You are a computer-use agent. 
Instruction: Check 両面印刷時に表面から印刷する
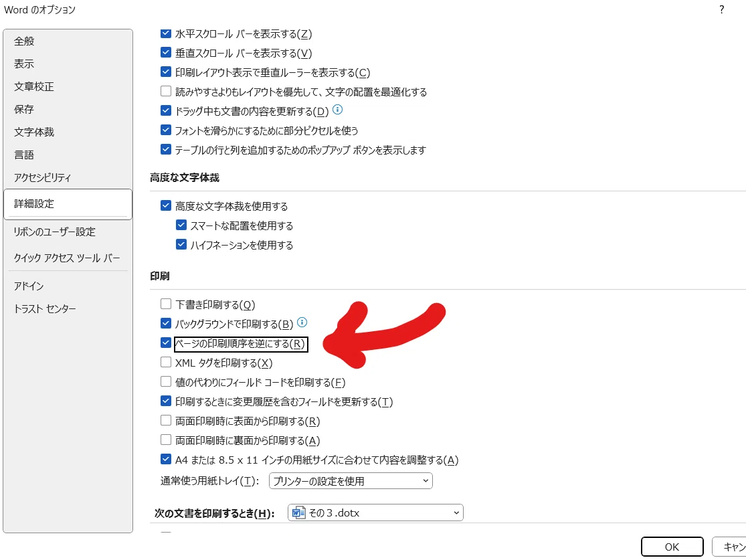tap(165, 421)
